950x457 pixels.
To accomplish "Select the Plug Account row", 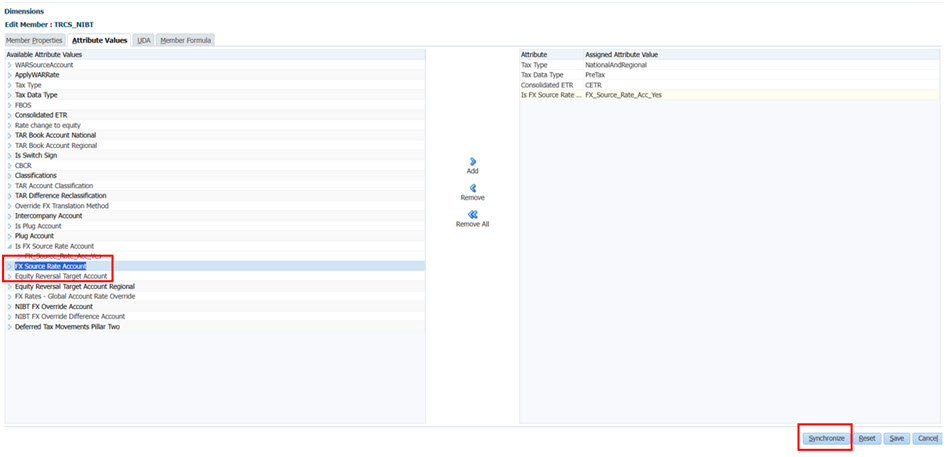I will (x=215, y=236).
